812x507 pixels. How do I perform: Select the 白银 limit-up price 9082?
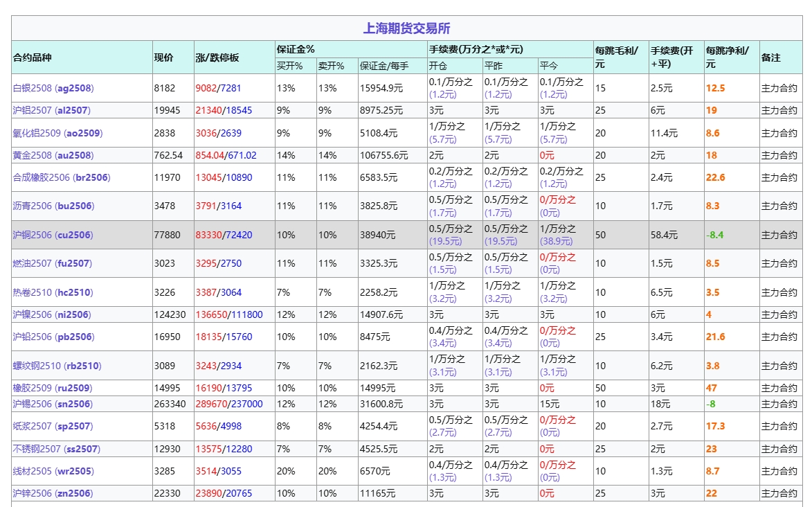pyautogui.click(x=206, y=88)
